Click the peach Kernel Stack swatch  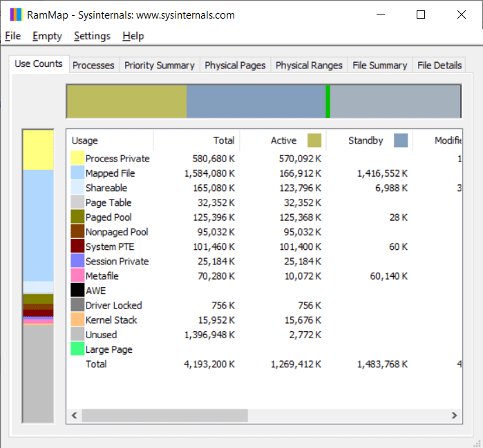pyautogui.click(x=77, y=320)
